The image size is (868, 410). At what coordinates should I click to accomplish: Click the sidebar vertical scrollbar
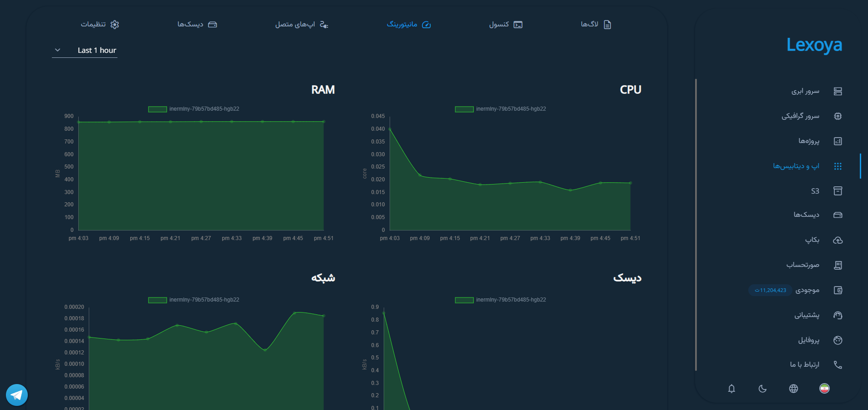pyautogui.click(x=696, y=225)
